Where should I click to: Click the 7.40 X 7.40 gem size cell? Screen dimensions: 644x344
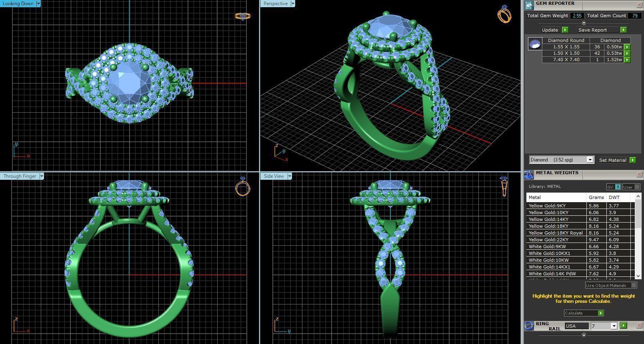pos(566,60)
